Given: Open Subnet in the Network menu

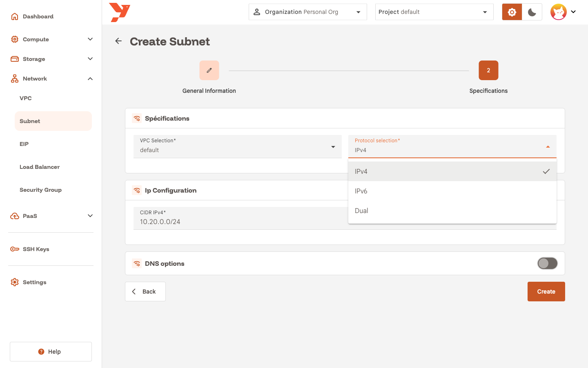Looking at the screenshot, I should 53,121.
